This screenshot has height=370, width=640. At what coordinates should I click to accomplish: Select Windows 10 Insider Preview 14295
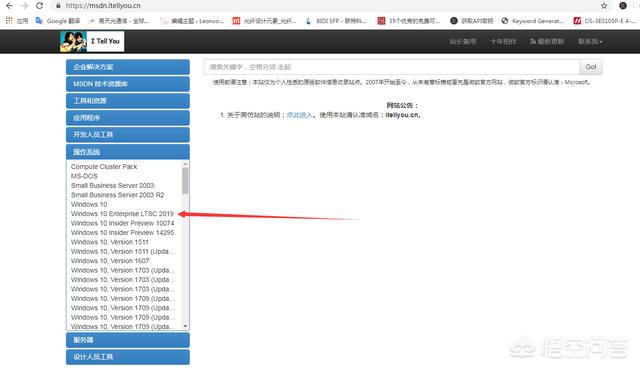pyautogui.click(x=122, y=232)
